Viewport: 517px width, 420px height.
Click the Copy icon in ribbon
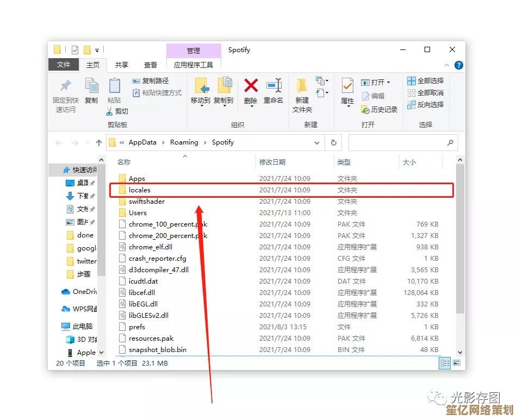(91, 86)
